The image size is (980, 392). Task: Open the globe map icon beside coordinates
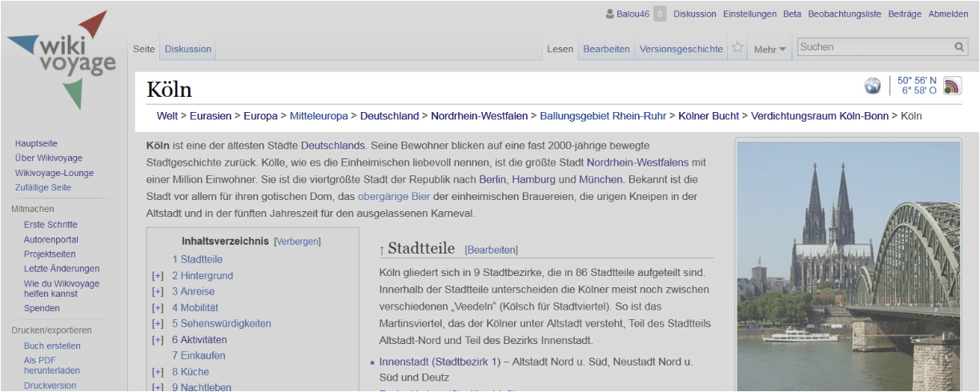[873, 86]
